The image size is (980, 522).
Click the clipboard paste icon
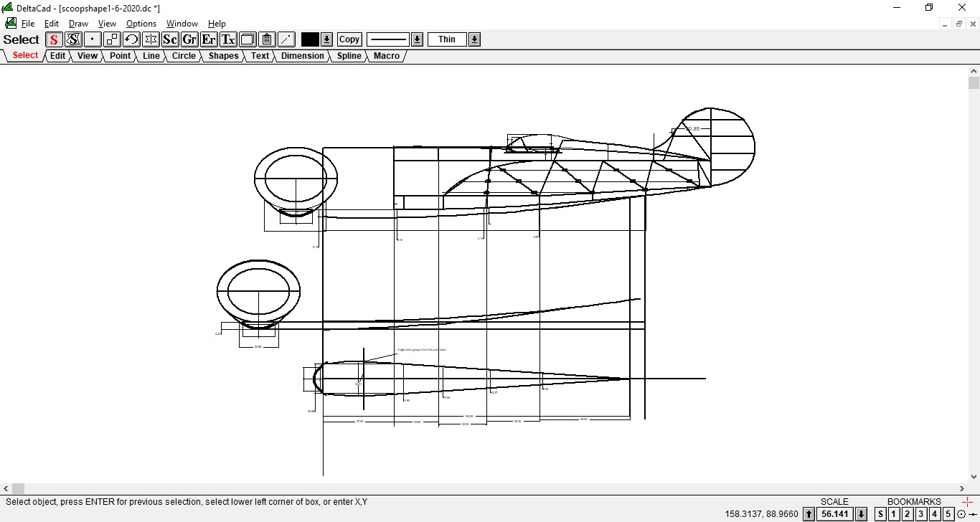[x=267, y=39]
